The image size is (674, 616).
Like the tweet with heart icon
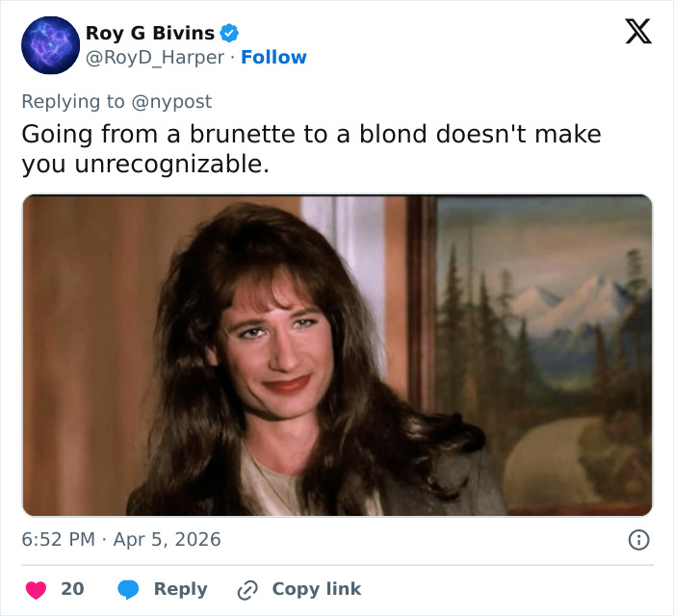coord(37,589)
